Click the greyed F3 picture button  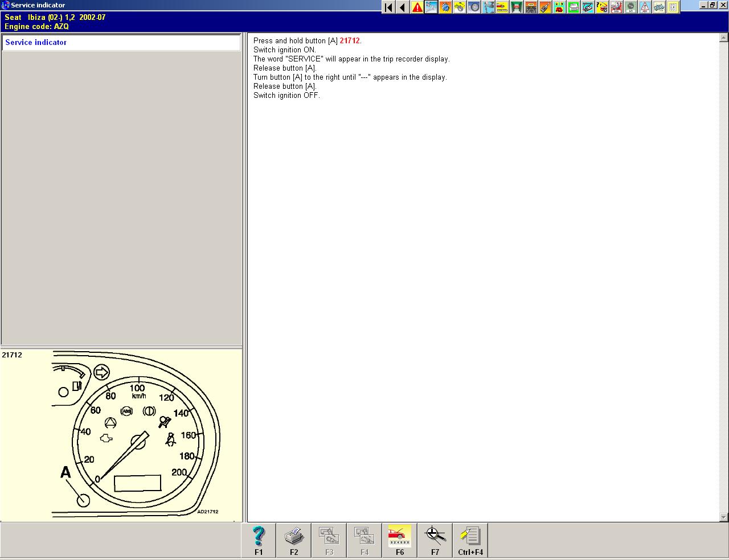[329, 540]
